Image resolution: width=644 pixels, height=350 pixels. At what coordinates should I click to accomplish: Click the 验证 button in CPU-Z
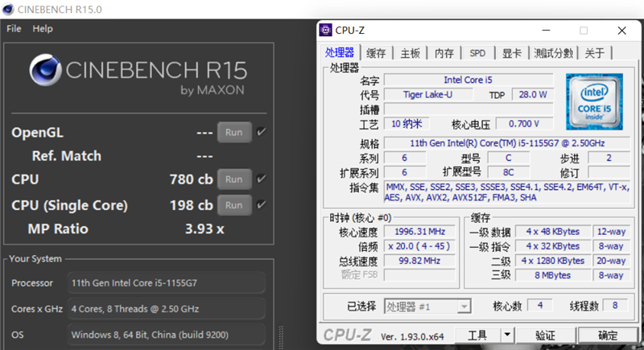545,335
